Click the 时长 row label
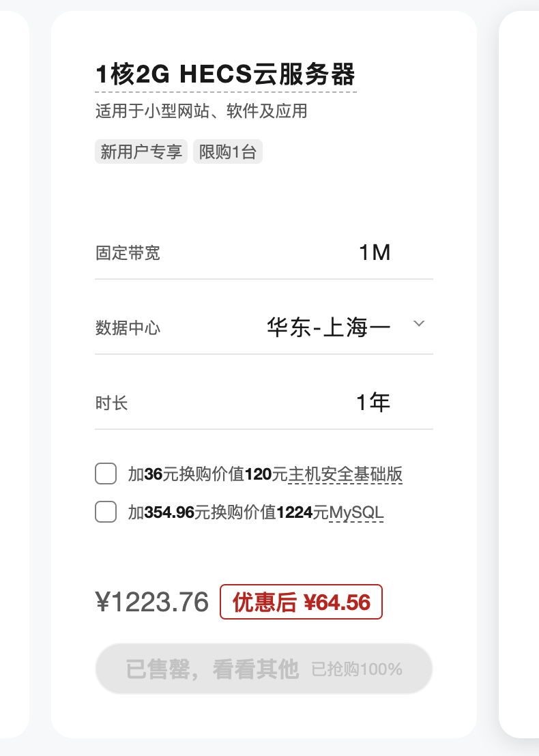539x756 pixels. point(111,403)
